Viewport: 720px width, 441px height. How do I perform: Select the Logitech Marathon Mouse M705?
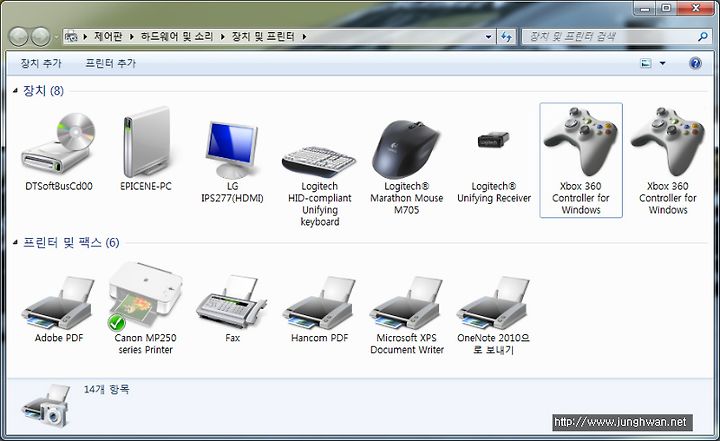406,149
